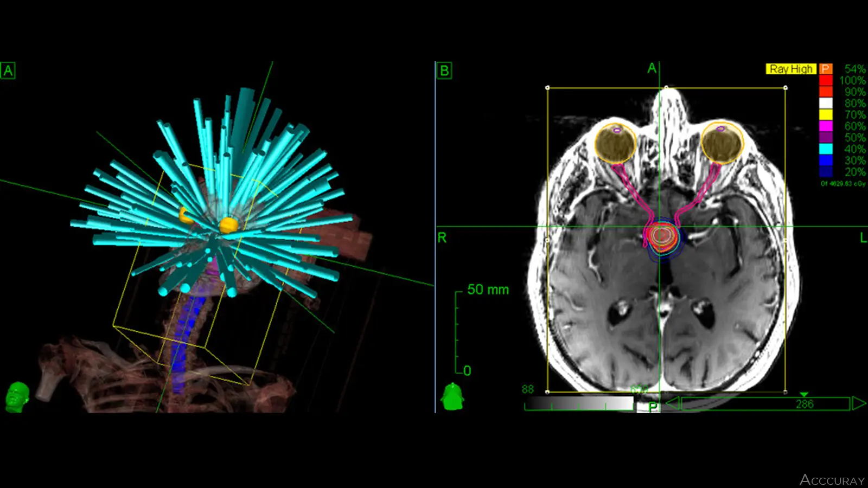Click the slice slider bar showing 286
868x488 pixels.
pyautogui.click(x=765, y=404)
